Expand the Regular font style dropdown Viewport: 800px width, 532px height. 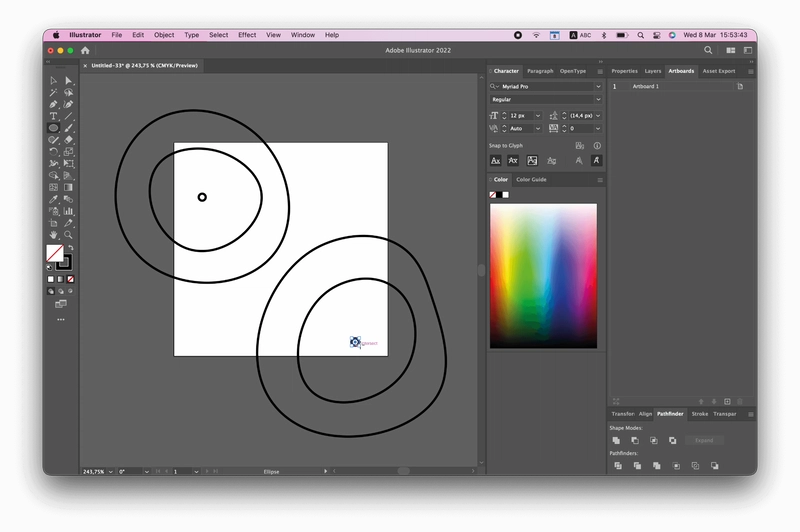coord(546,99)
